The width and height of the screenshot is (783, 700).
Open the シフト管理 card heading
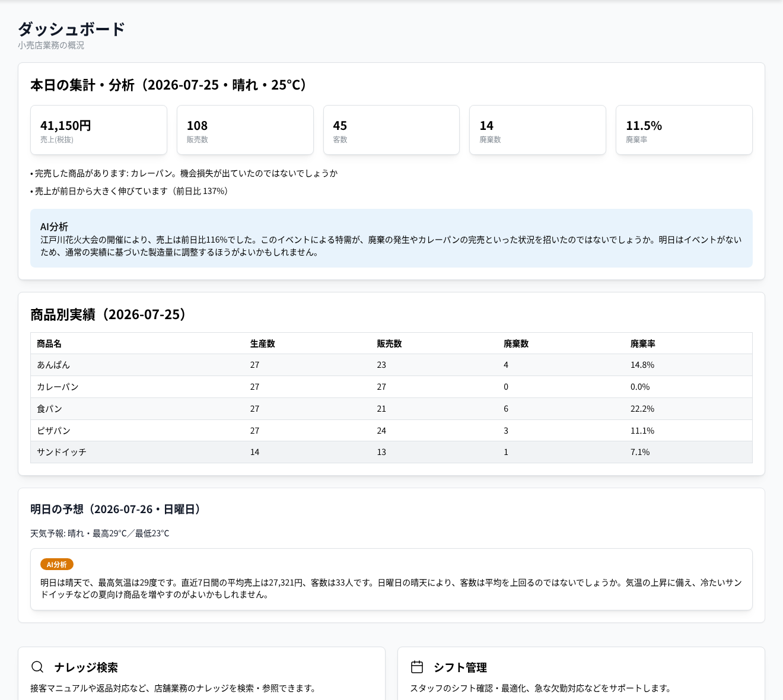coord(460,667)
